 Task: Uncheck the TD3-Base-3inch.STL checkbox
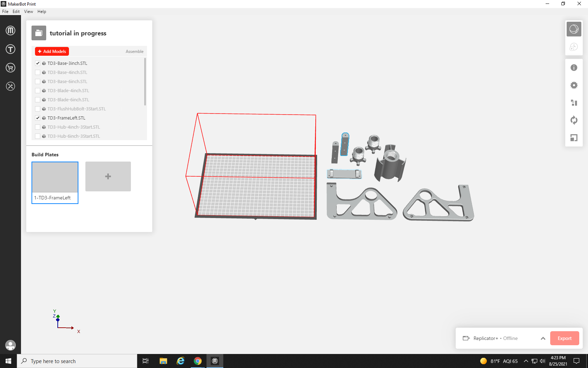(38, 63)
